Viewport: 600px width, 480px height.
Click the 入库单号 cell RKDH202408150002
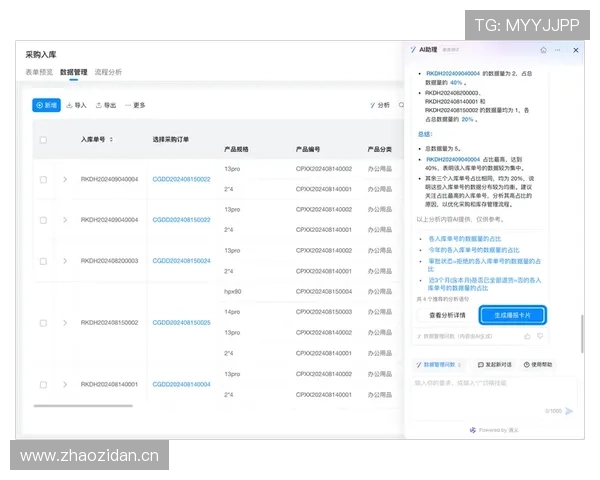(x=109, y=323)
